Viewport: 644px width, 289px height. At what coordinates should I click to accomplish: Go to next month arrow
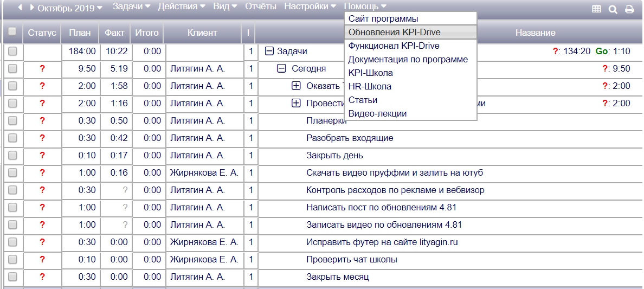click(32, 8)
